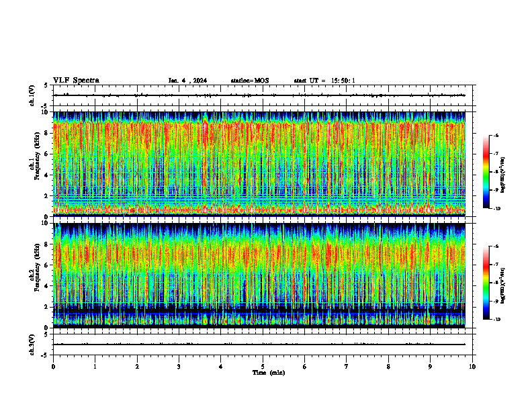532x411 pixels.
Task: Click inside the ch.1 spectrogram panel
Action: 259,164
